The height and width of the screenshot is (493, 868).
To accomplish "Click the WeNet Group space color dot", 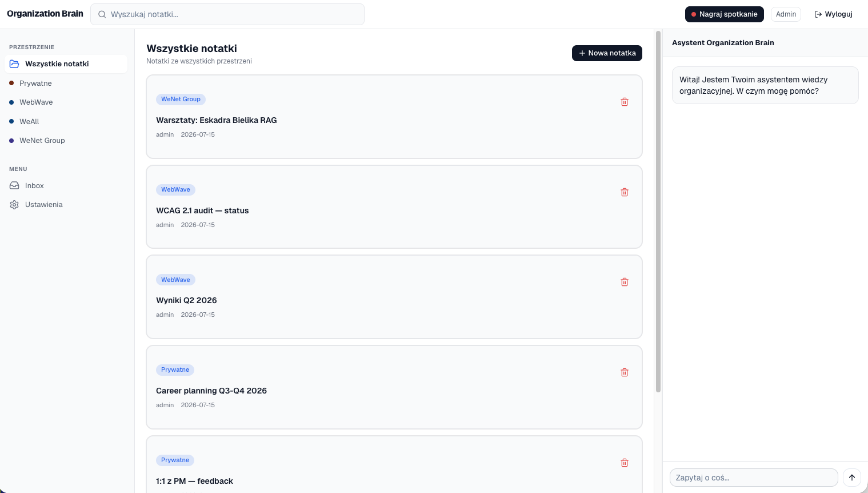I will 11,141.
